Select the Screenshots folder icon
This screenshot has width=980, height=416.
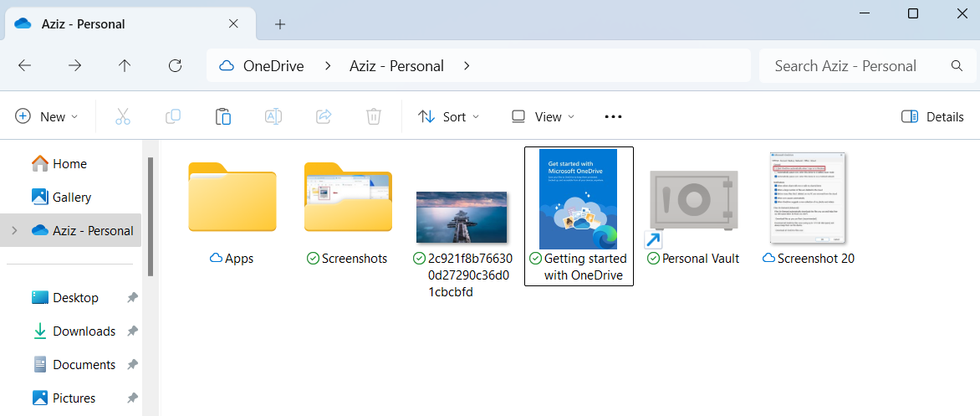tap(348, 197)
